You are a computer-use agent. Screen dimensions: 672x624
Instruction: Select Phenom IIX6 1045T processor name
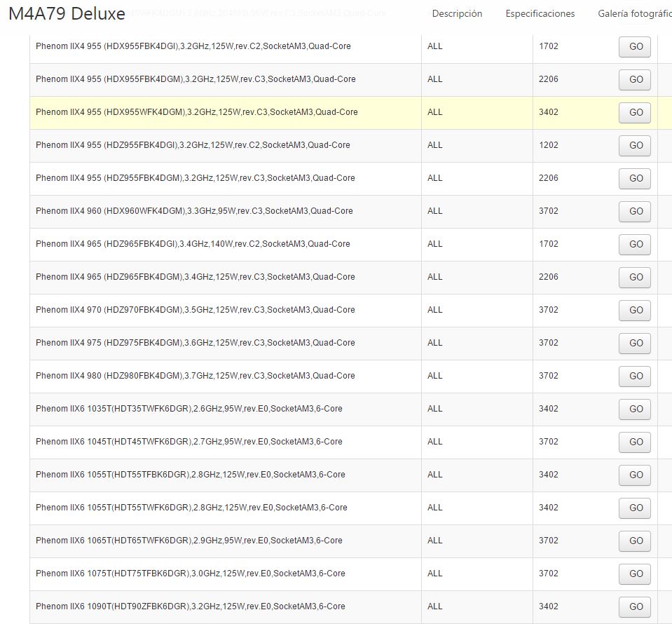pyautogui.click(x=189, y=442)
